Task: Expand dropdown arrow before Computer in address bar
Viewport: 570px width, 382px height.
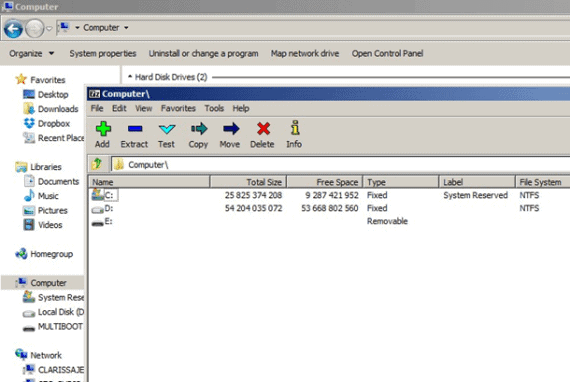Action: click(77, 28)
